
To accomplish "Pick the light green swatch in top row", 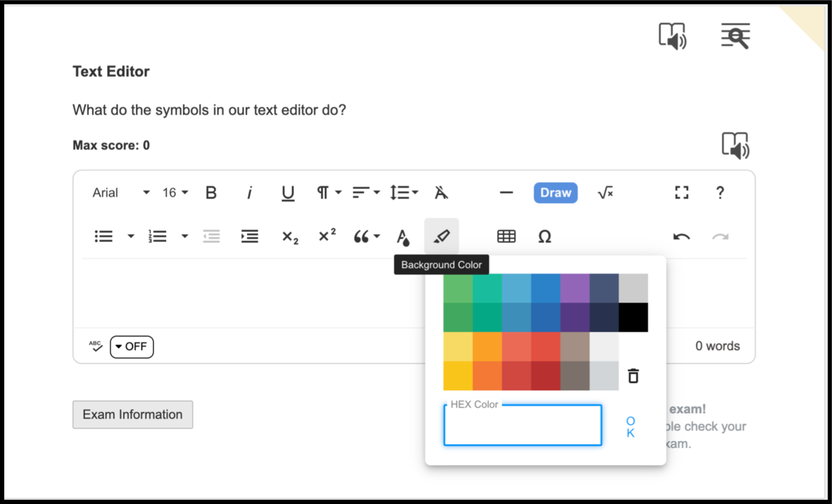I will (x=458, y=288).
